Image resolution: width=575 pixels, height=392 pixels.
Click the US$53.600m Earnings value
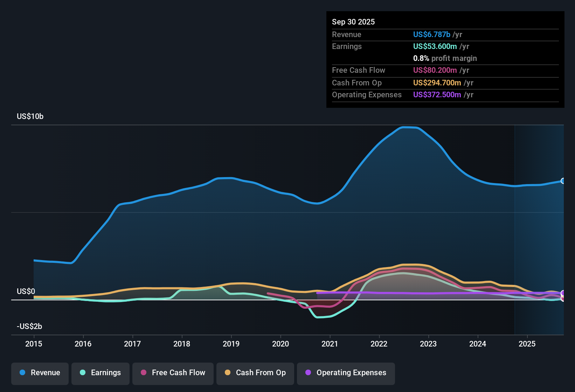coord(435,46)
